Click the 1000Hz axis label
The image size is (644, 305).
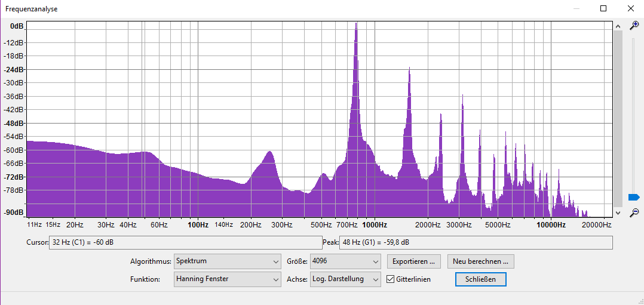(x=375, y=225)
